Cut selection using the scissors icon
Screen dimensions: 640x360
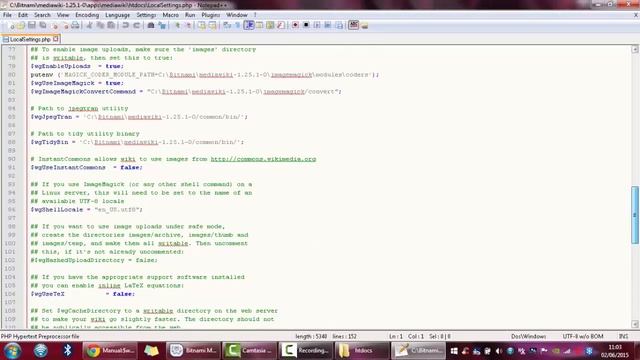89,25
